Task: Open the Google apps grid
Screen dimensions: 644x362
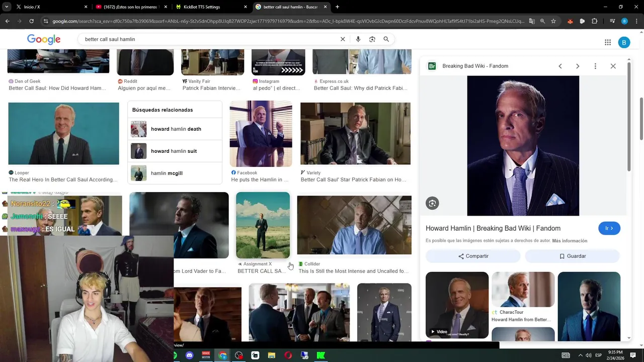Action: point(608,43)
